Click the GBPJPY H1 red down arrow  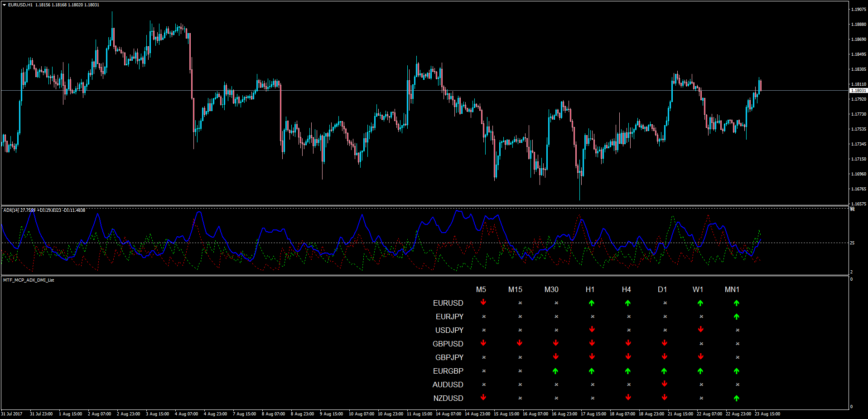pyautogui.click(x=592, y=357)
